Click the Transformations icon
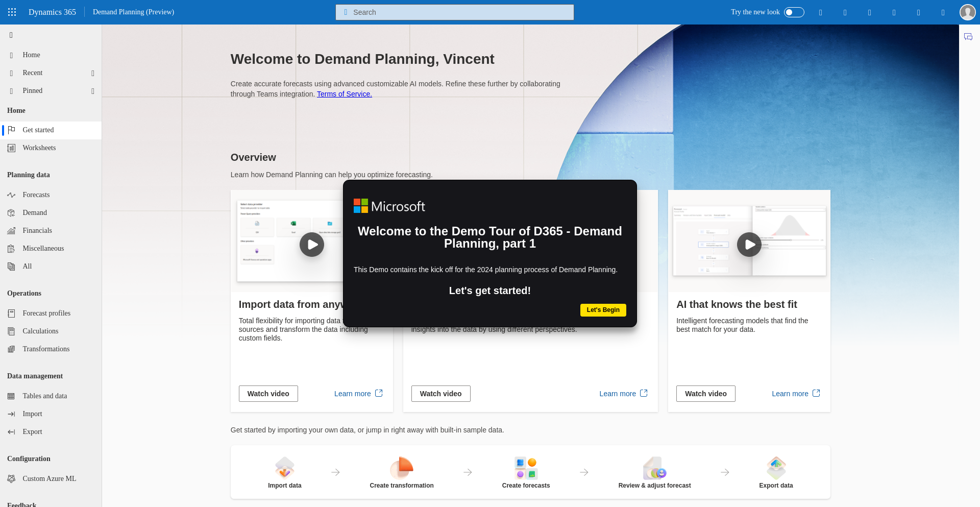Viewport: 980px width, 507px height. (x=11, y=349)
